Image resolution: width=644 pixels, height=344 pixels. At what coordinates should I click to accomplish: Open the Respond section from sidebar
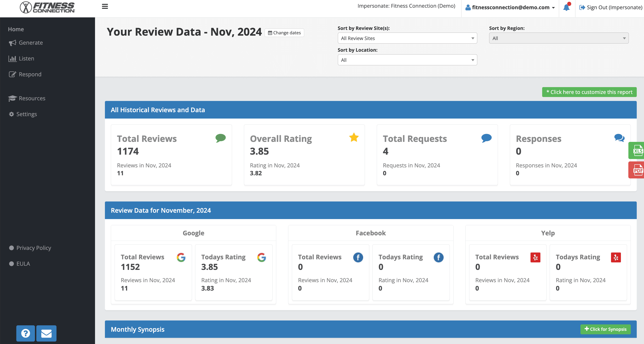[x=30, y=74]
